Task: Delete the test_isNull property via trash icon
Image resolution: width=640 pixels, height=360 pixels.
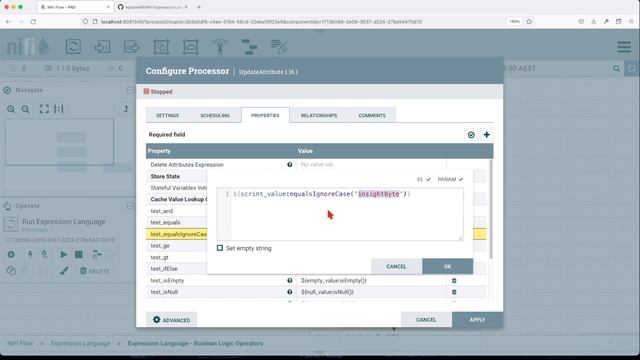Action: (454, 292)
